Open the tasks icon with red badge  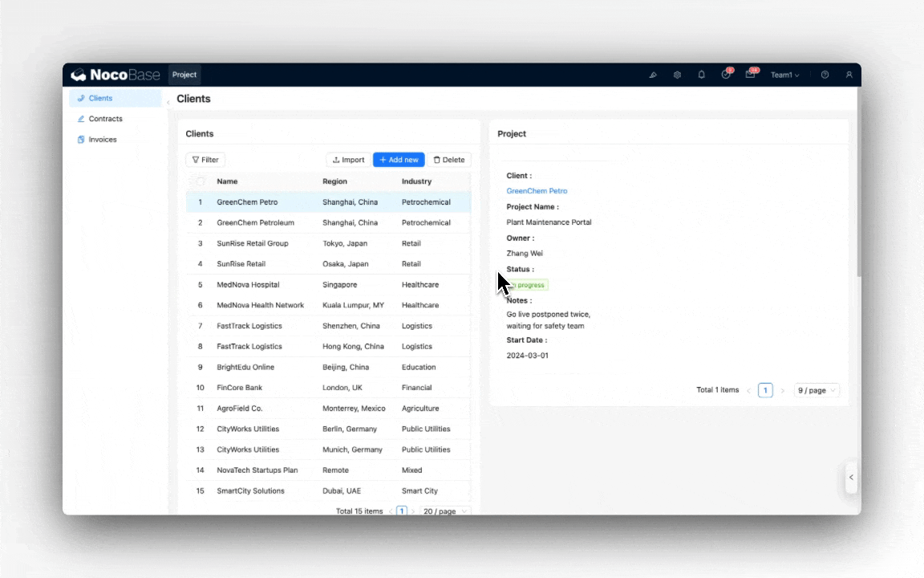click(x=726, y=75)
